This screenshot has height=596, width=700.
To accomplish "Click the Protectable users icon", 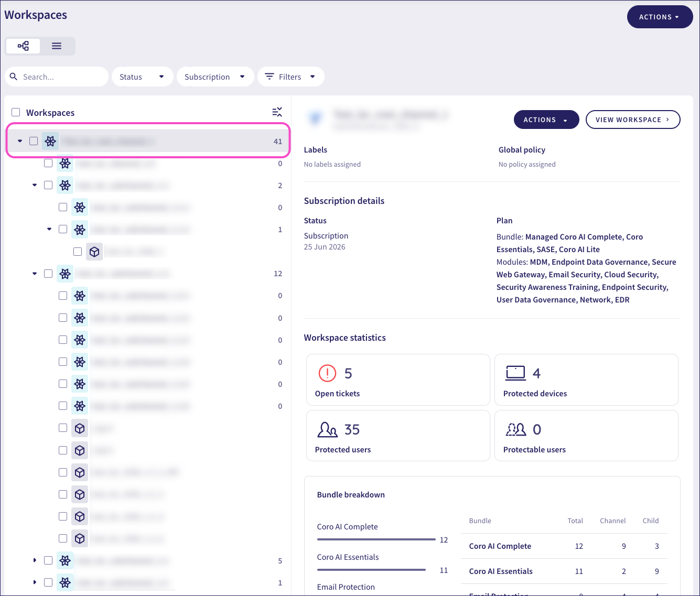I will pyautogui.click(x=516, y=429).
